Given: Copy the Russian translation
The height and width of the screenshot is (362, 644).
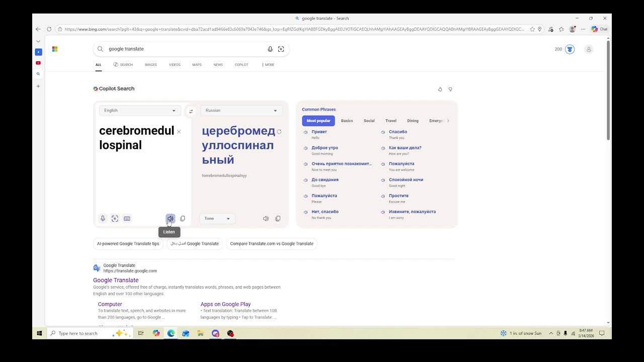Looking at the screenshot, I should (278, 219).
